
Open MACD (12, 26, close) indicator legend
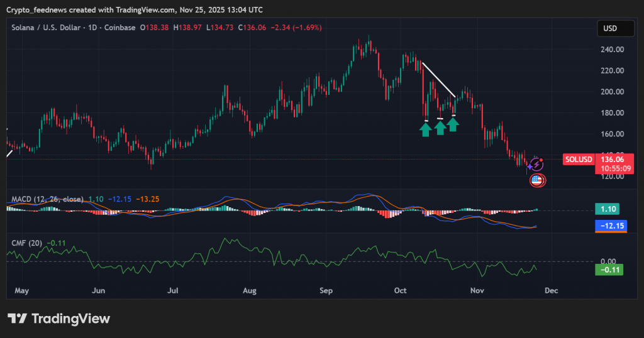(47, 199)
